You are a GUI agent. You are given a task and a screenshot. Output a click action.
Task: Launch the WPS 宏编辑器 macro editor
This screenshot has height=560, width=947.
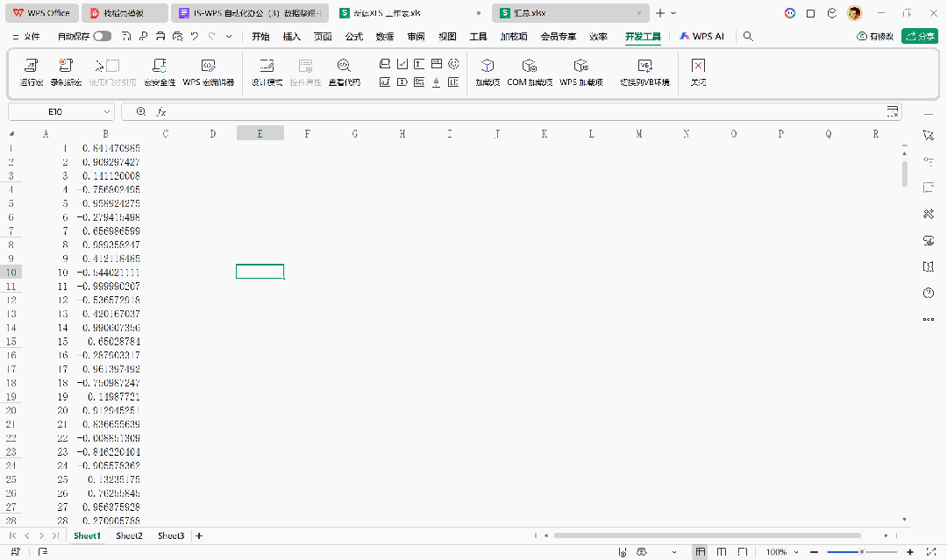pos(208,70)
